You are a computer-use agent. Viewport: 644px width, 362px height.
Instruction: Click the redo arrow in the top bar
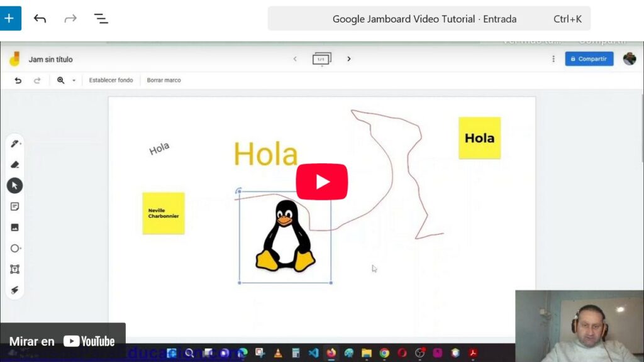point(70,18)
